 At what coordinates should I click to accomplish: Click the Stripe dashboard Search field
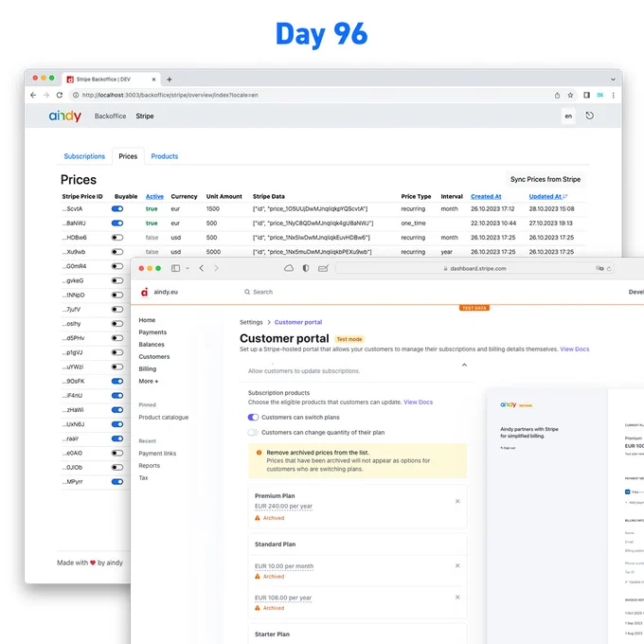click(259, 292)
